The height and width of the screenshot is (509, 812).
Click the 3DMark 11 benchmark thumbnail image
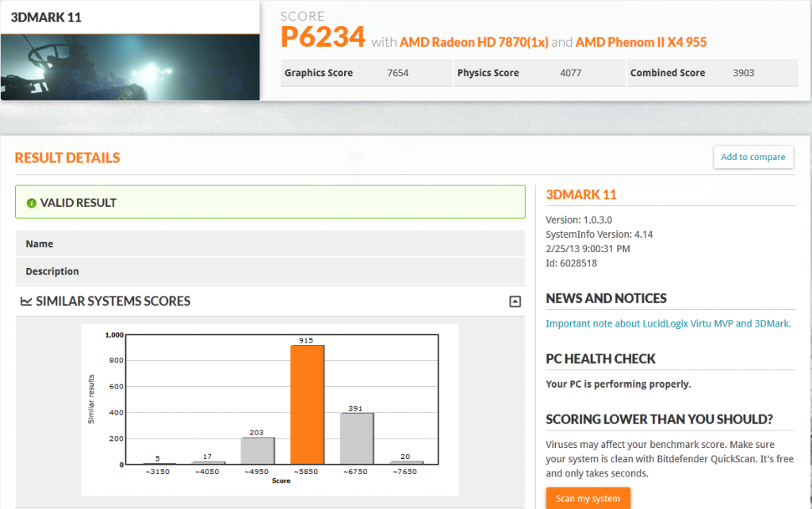click(130, 67)
